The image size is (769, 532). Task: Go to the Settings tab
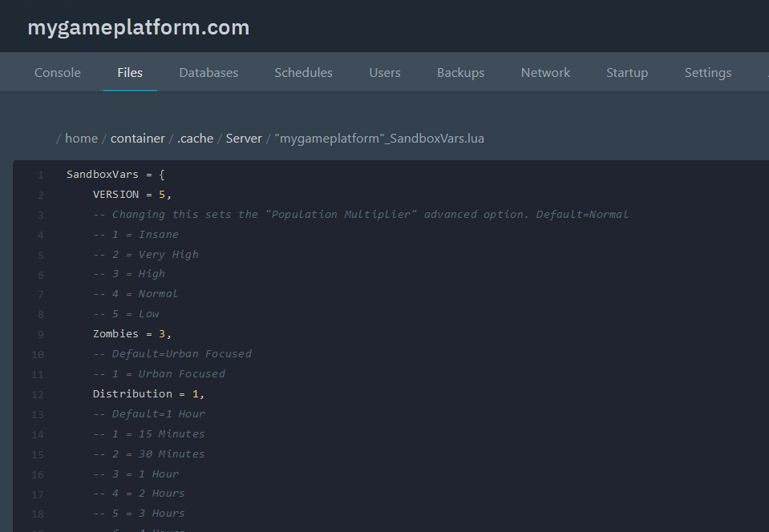(708, 72)
